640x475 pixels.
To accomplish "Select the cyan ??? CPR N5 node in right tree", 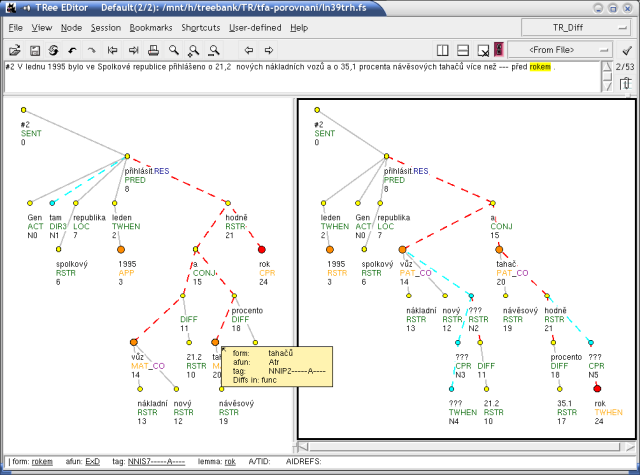I will point(591,342).
